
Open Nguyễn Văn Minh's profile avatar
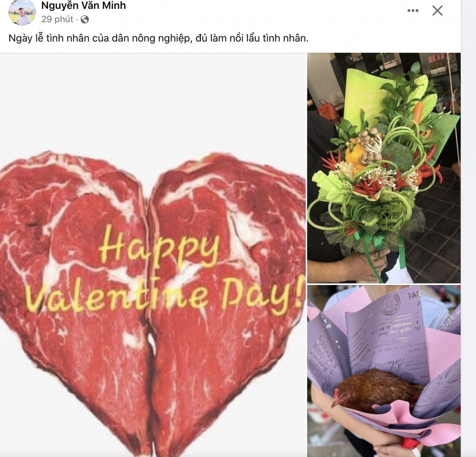(22, 13)
